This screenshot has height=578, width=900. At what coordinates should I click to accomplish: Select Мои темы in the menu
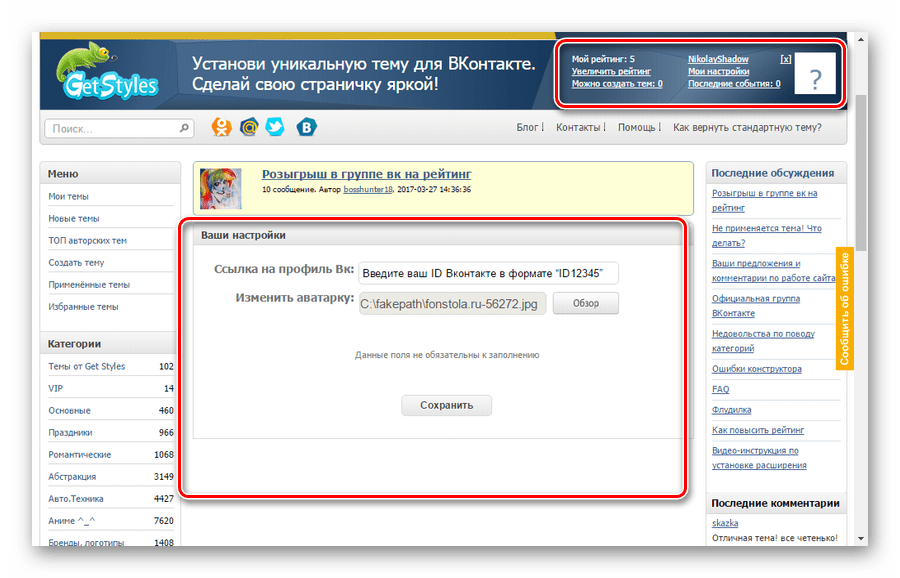68,196
